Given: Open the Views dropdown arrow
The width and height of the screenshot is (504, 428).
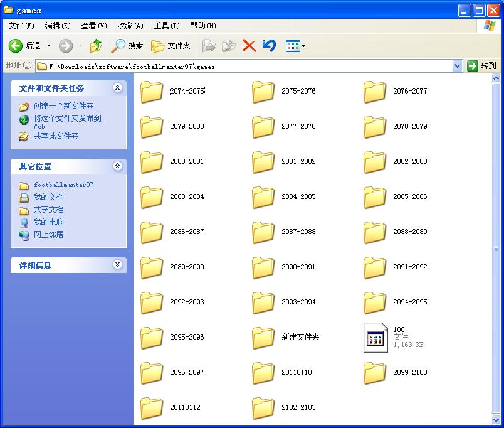Looking at the screenshot, I should pyautogui.click(x=303, y=46).
